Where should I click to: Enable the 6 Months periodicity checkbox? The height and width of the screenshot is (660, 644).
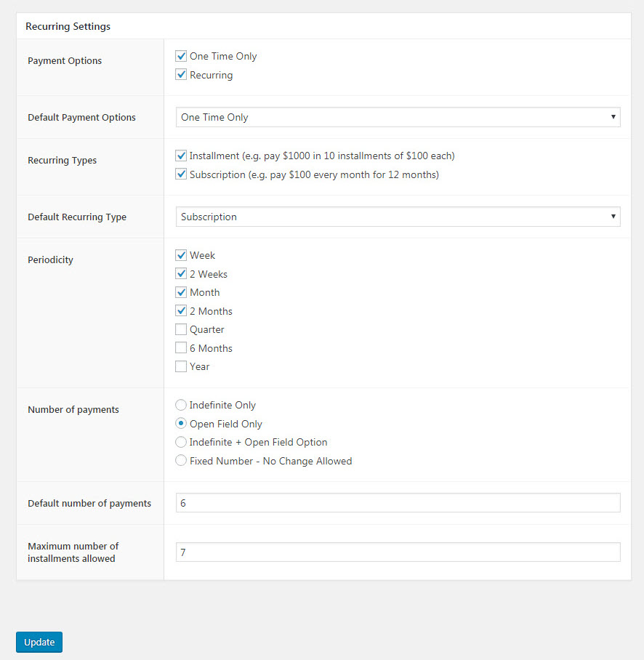coord(181,348)
